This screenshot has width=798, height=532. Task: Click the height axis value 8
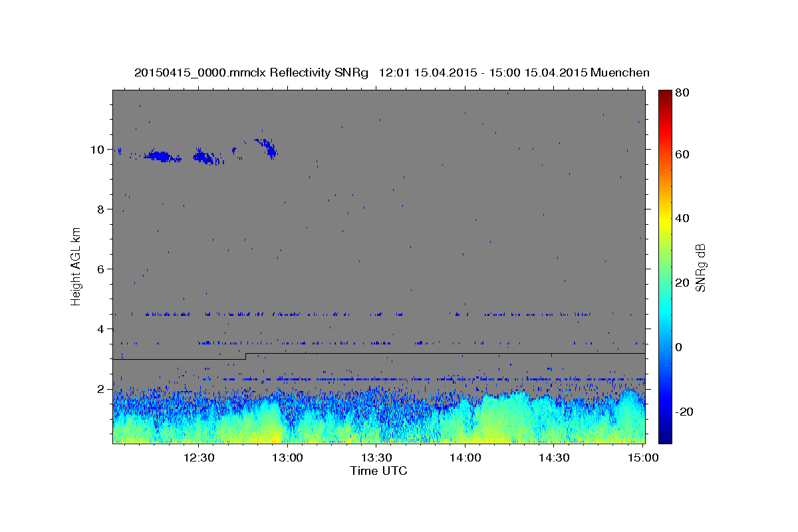pos(102,209)
